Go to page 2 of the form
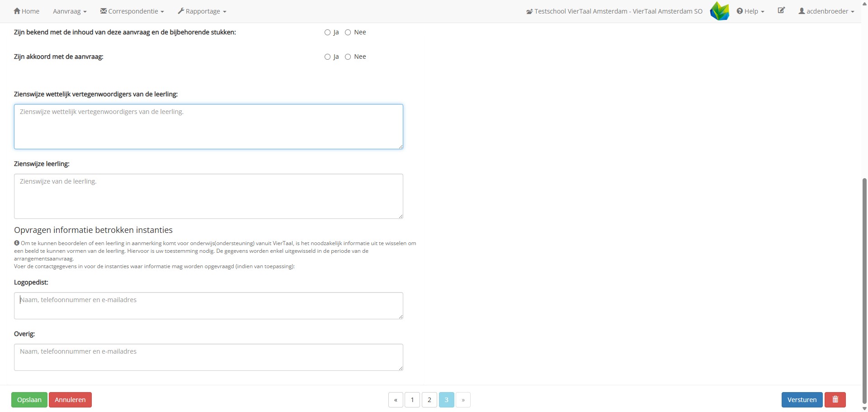 (429, 400)
